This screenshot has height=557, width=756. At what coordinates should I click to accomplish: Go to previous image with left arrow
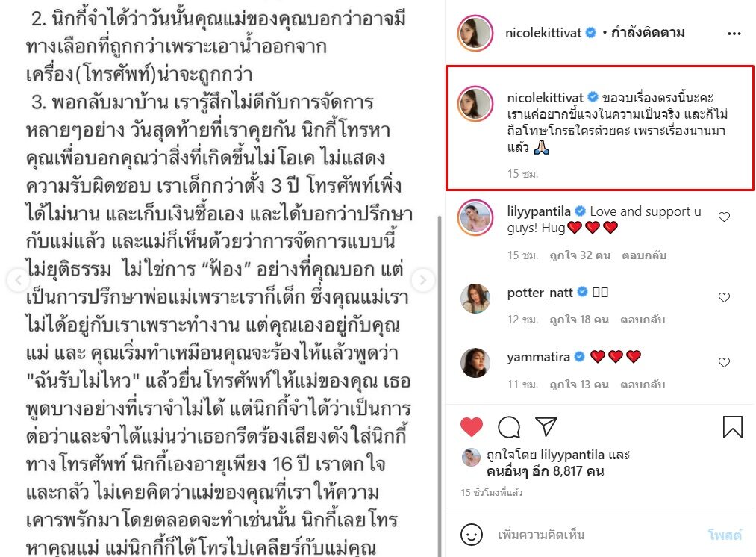click(x=19, y=280)
